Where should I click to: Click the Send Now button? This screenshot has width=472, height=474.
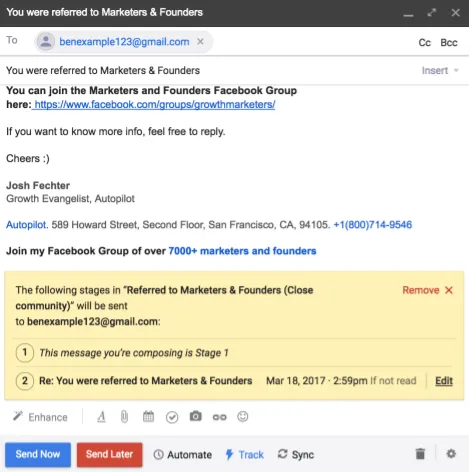[38, 454]
